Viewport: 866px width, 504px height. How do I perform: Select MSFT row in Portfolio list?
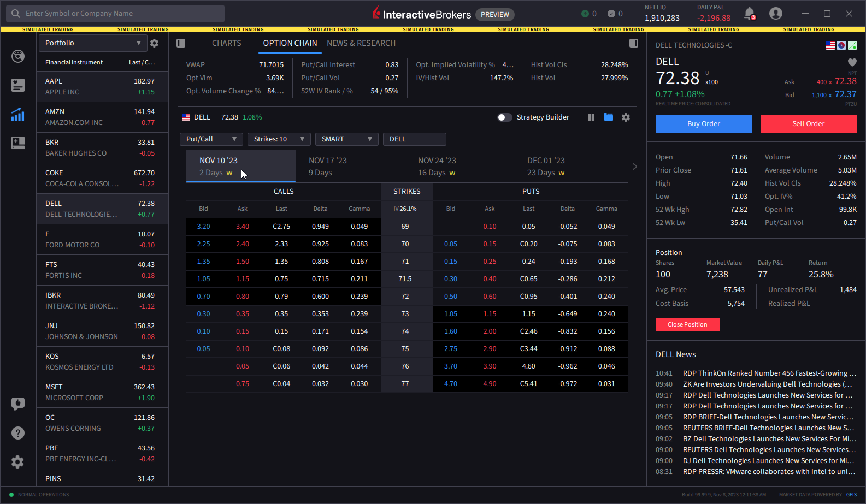point(102,393)
